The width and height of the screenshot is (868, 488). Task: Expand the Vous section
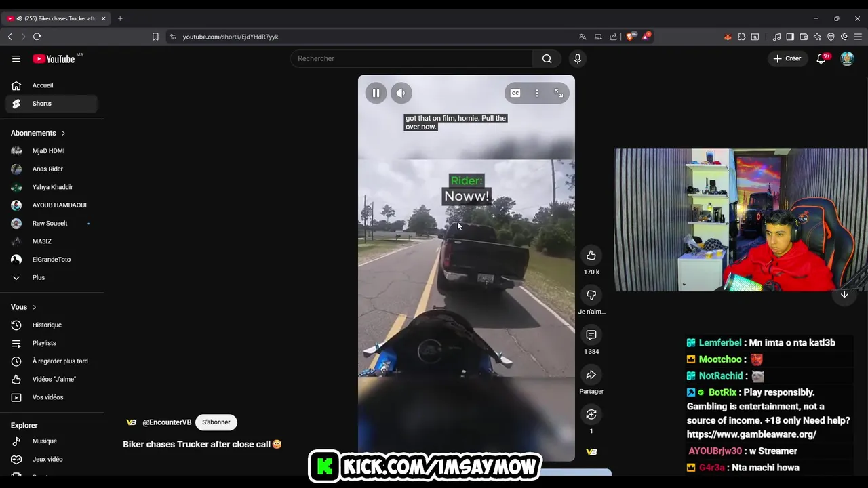[24, 307]
